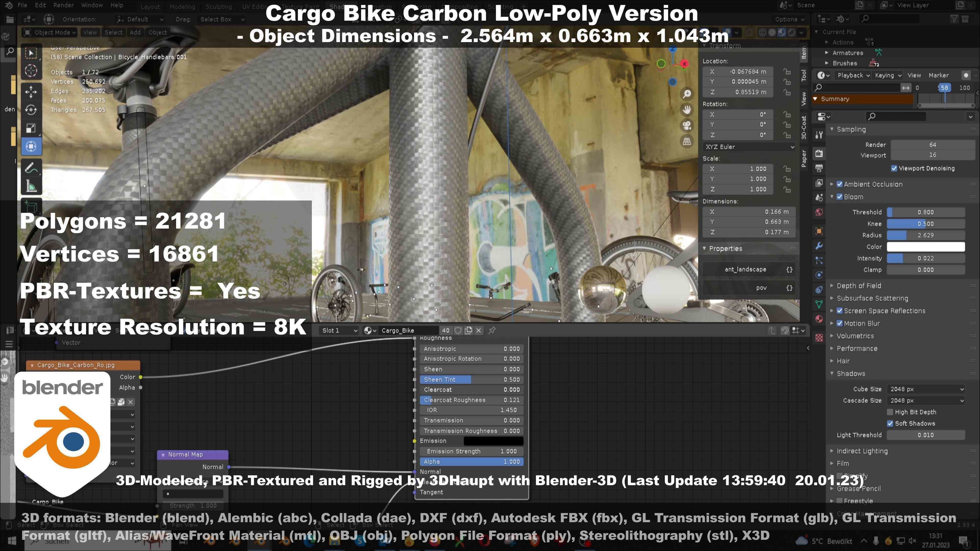The width and height of the screenshot is (980, 551).
Task: Open the Window menu
Action: tap(92, 5)
